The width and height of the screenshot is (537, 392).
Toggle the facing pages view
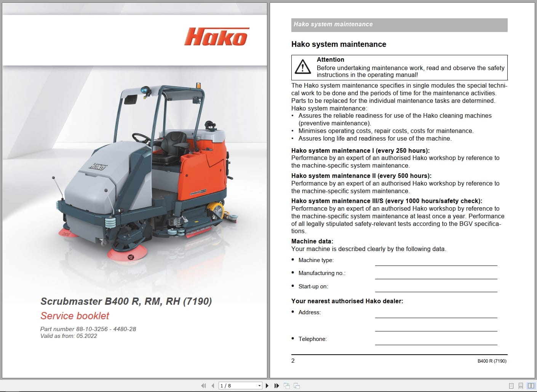pyautogui.click(x=530, y=386)
